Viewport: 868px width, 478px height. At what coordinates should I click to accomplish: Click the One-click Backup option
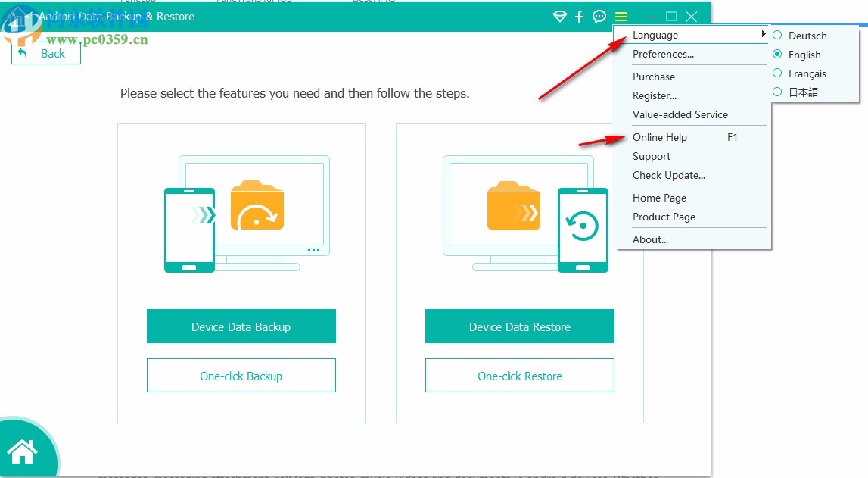pyautogui.click(x=241, y=375)
